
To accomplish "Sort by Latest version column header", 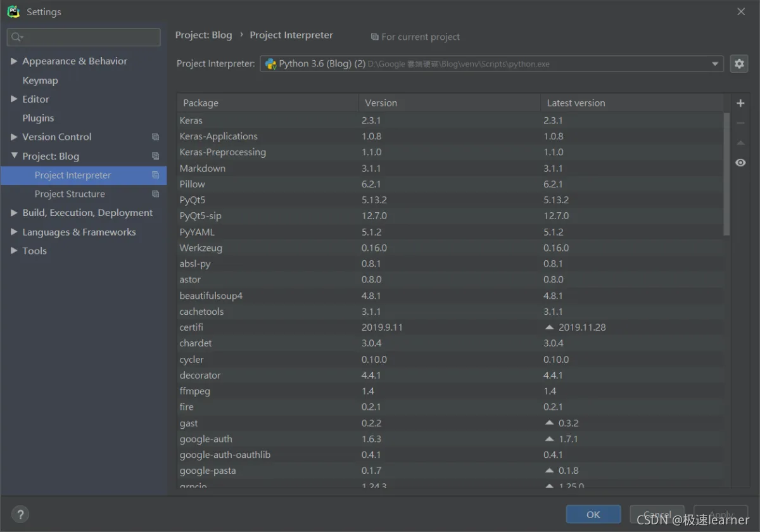I will point(631,103).
